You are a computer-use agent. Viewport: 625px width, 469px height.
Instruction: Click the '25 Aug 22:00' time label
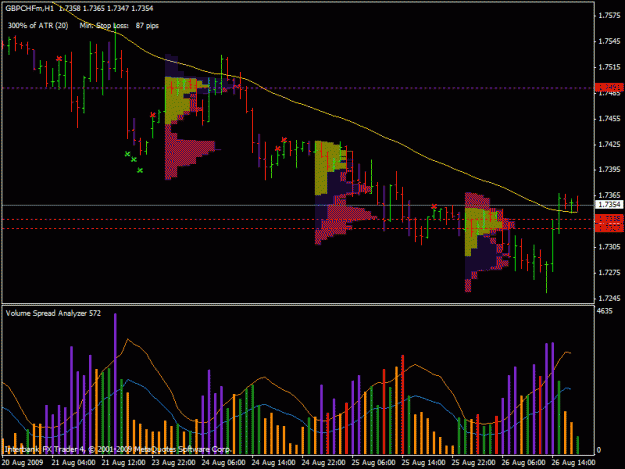(474, 463)
